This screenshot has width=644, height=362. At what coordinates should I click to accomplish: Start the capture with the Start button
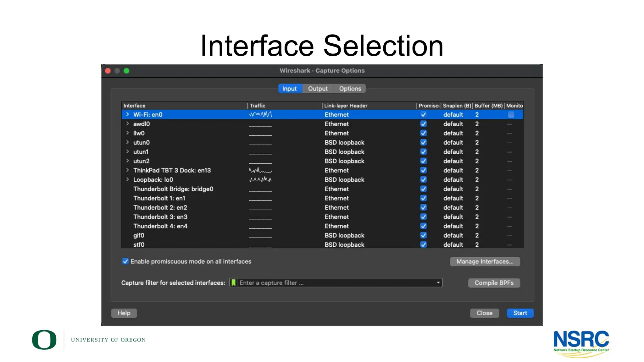click(520, 313)
